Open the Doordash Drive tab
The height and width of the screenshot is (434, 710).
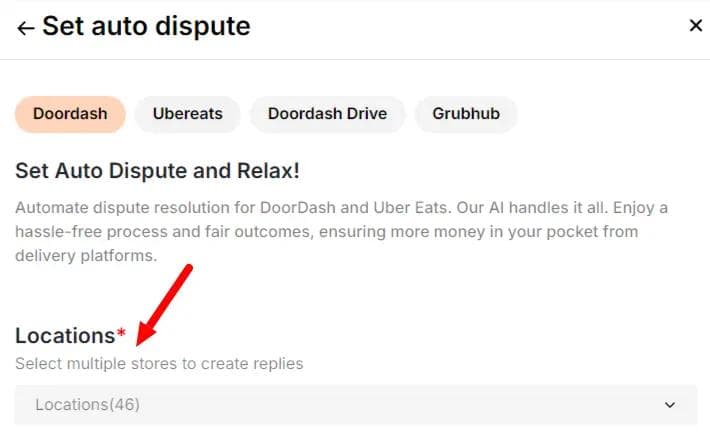click(327, 114)
